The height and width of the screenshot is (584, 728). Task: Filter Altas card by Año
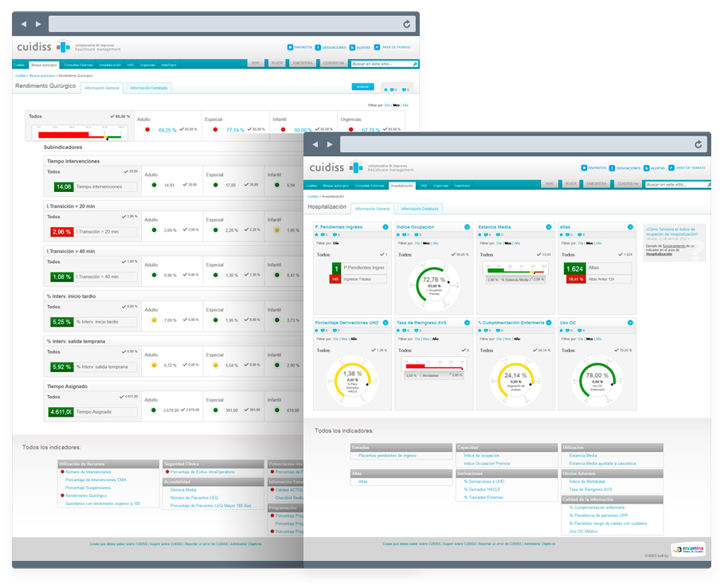[x=599, y=243]
